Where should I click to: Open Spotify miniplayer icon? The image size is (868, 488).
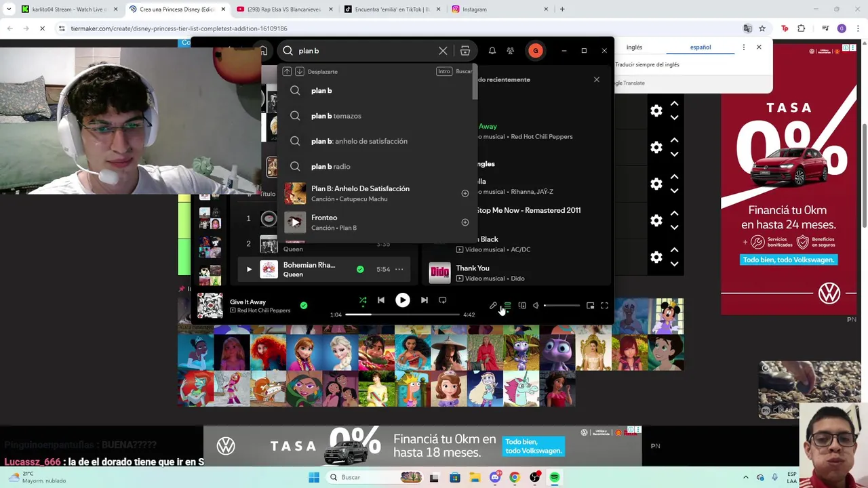click(590, 306)
